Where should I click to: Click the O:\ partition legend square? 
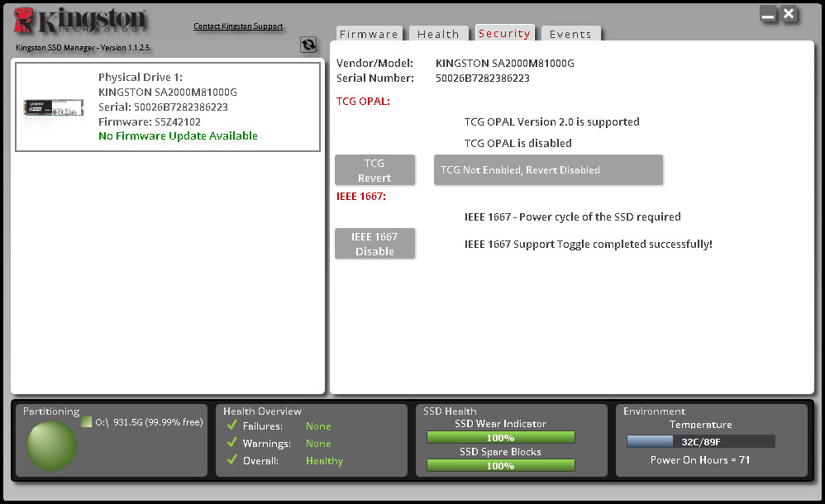(86, 422)
